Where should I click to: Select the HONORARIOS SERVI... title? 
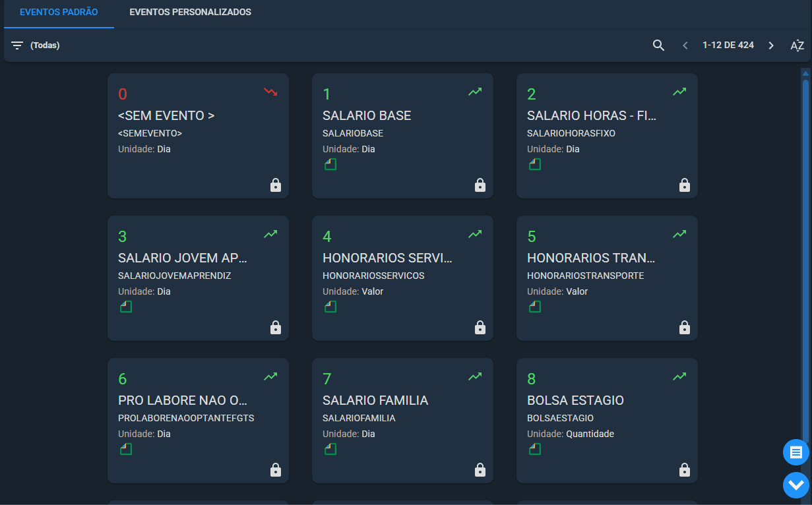click(x=387, y=258)
